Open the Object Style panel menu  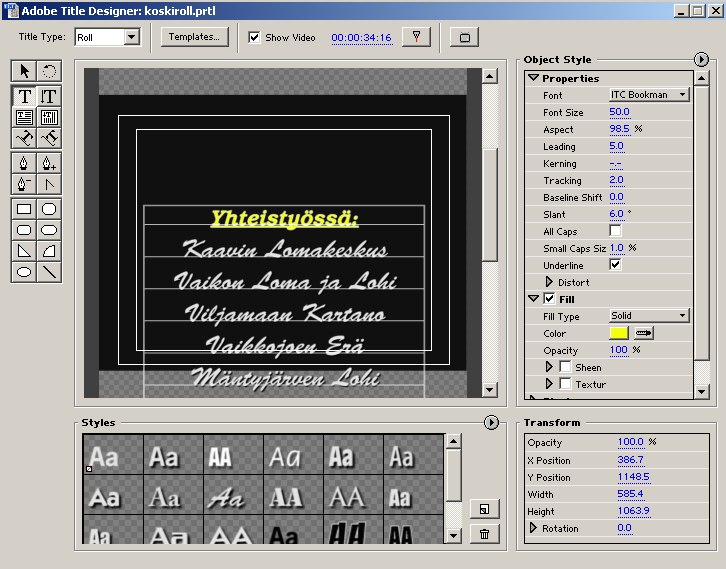[701, 59]
